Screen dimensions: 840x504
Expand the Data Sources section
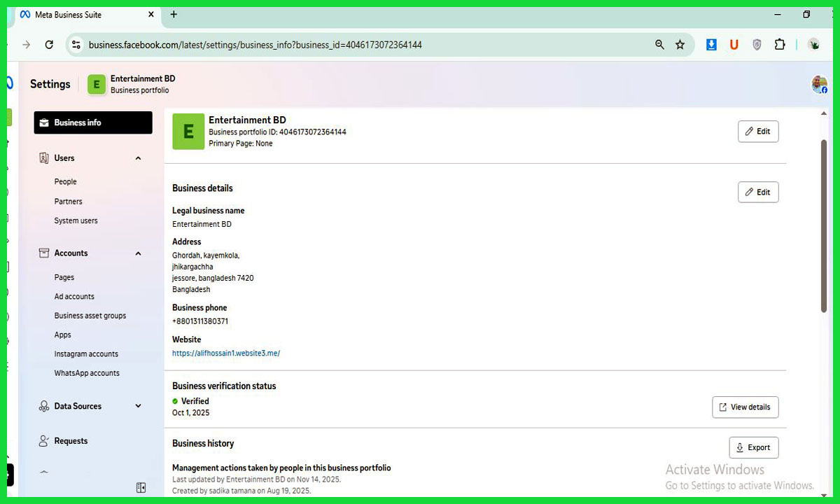pos(138,406)
